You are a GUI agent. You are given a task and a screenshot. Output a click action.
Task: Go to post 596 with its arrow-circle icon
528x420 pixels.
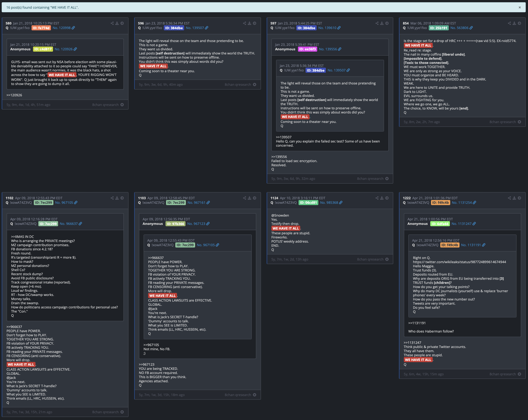[255, 23]
